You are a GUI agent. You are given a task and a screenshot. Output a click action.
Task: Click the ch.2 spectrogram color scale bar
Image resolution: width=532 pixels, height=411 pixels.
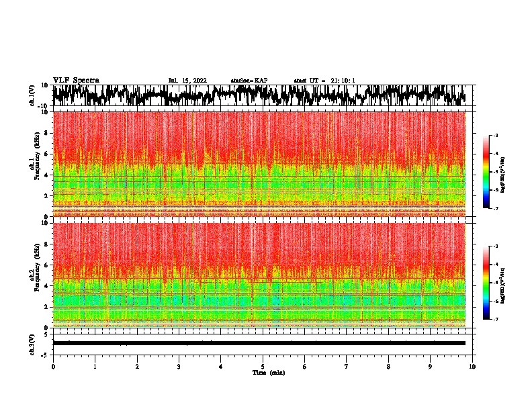tap(486, 283)
